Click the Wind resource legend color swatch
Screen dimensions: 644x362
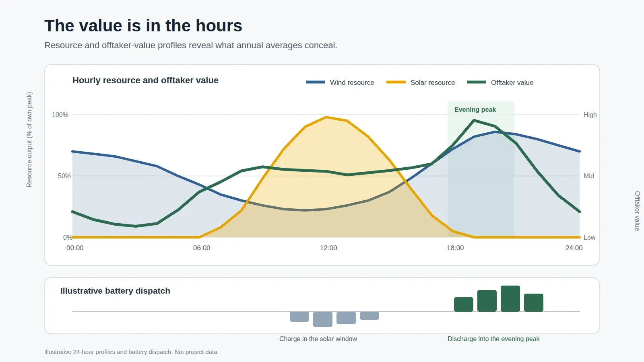(316, 82)
